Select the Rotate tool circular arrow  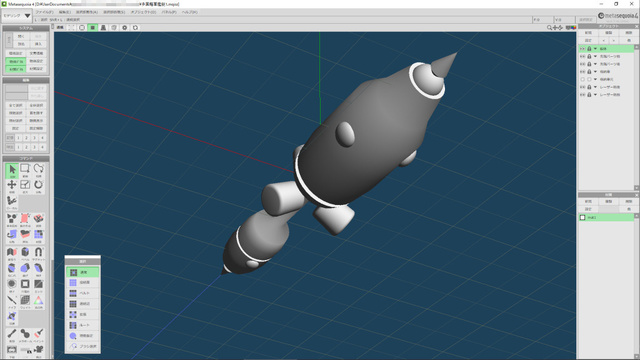tap(38, 186)
